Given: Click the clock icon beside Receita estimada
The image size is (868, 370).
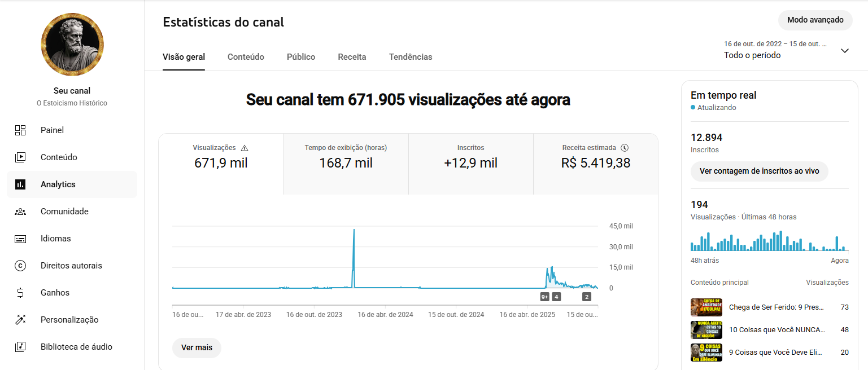Looking at the screenshot, I should click(x=625, y=148).
